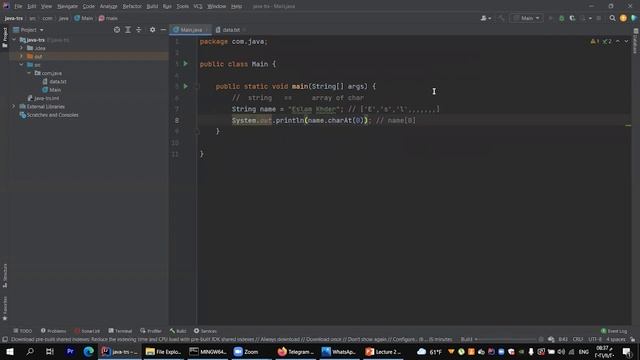Open the File menu
Viewport: 640px width, 360px height.
(18, 6)
